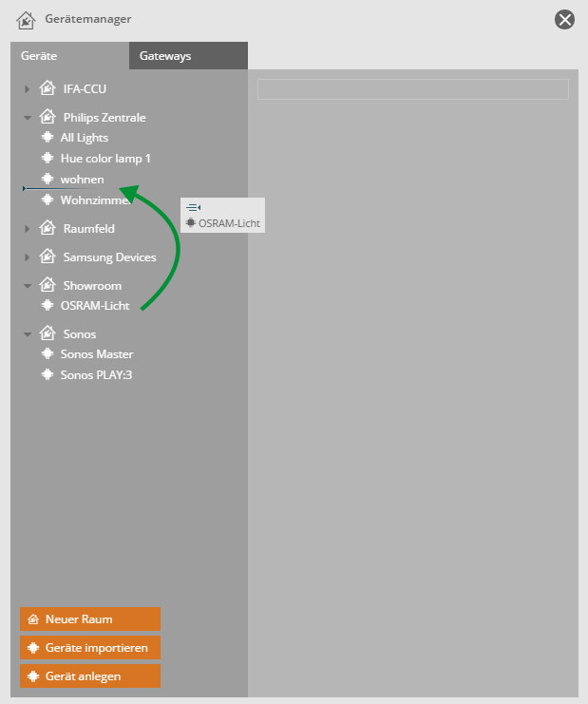Expand the Raumfeld room node

pyautogui.click(x=28, y=229)
